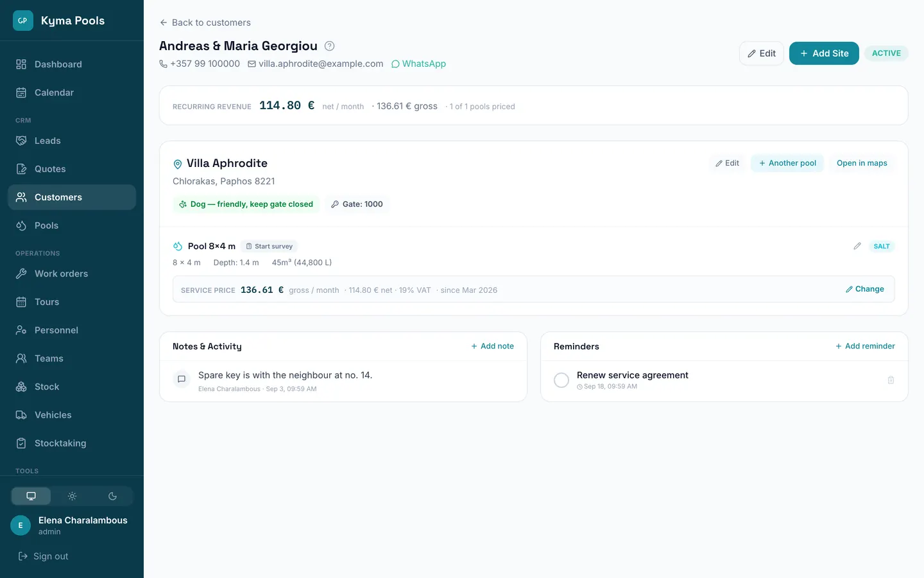Add a reminder
The height and width of the screenshot is (578, 924).
(x=864, y=346)
